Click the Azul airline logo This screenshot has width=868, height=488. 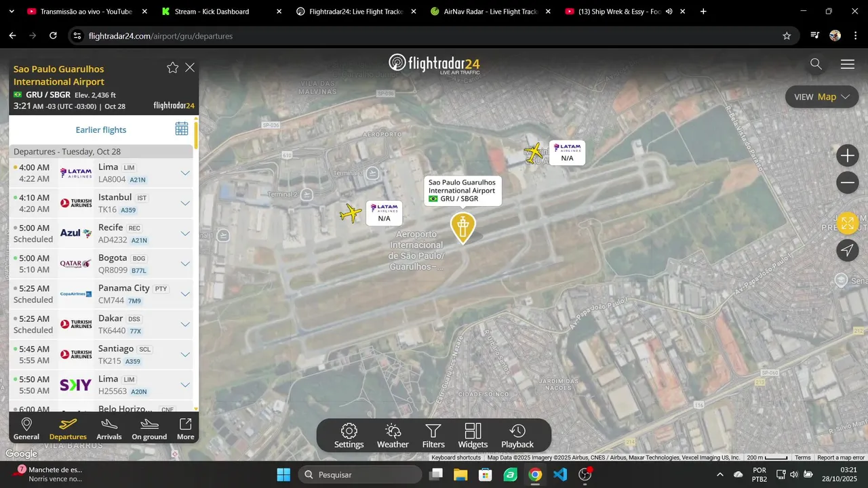click(76, 233)
